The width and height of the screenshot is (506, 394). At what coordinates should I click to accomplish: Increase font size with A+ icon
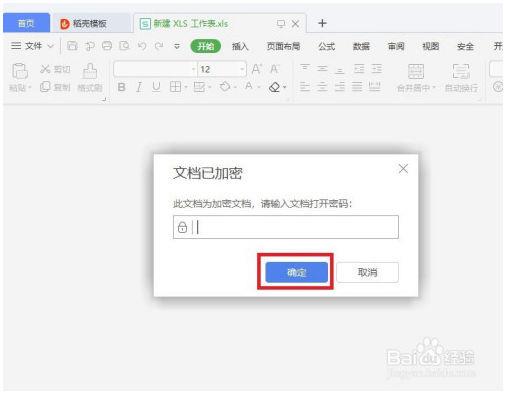click(x=256, y=69)
